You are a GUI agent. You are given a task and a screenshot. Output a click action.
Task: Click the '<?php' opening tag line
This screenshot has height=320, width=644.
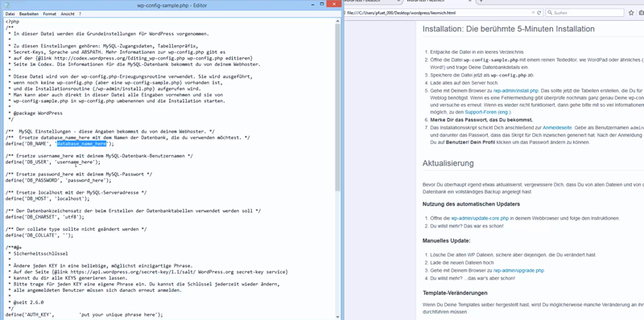coord(12,22)
